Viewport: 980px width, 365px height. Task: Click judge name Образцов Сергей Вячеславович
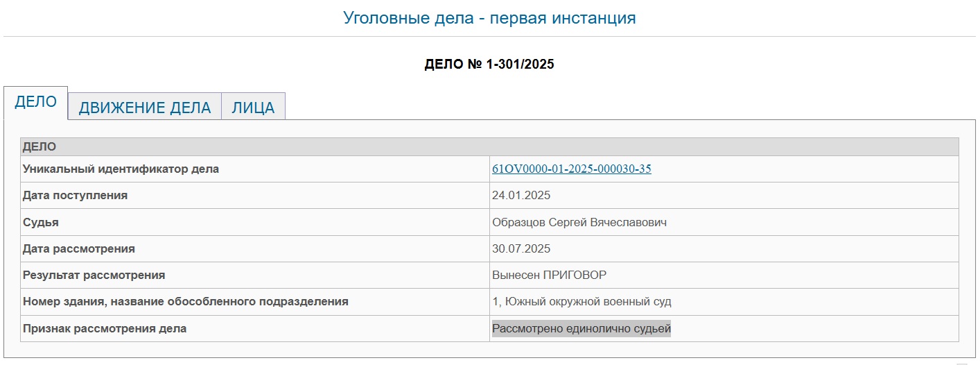[x=579, y=222]
